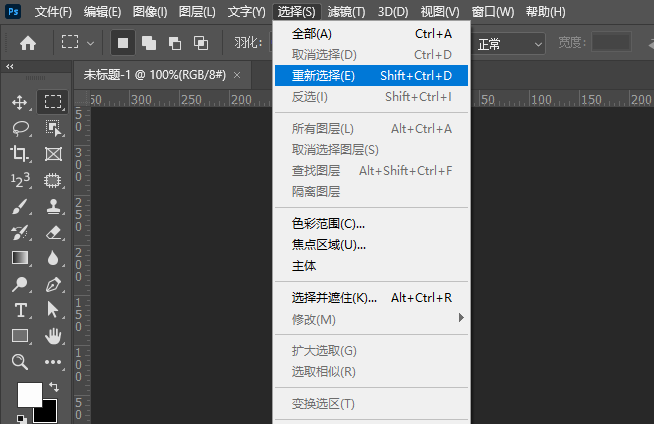Pick the Brush tool
Screen dimensions: 654x424
(x=19, y=207)
